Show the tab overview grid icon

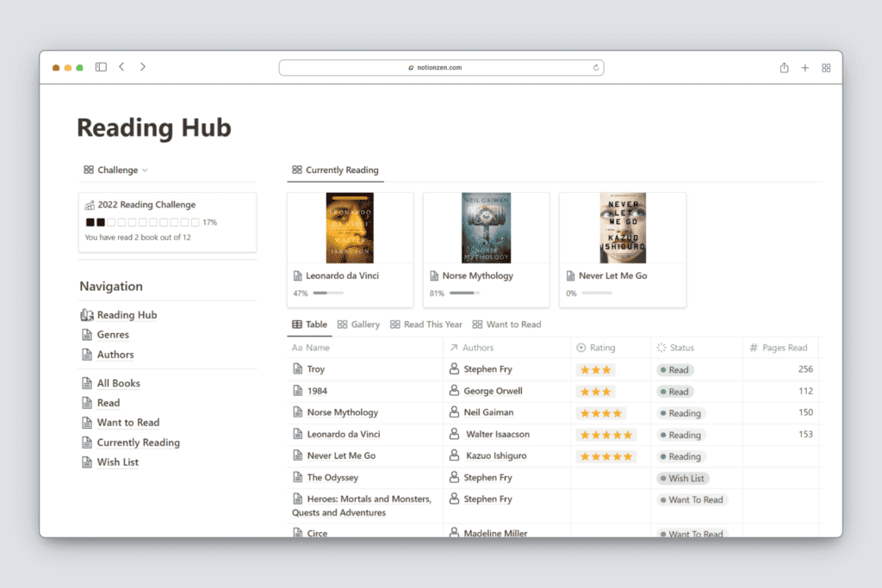point(826,68)
